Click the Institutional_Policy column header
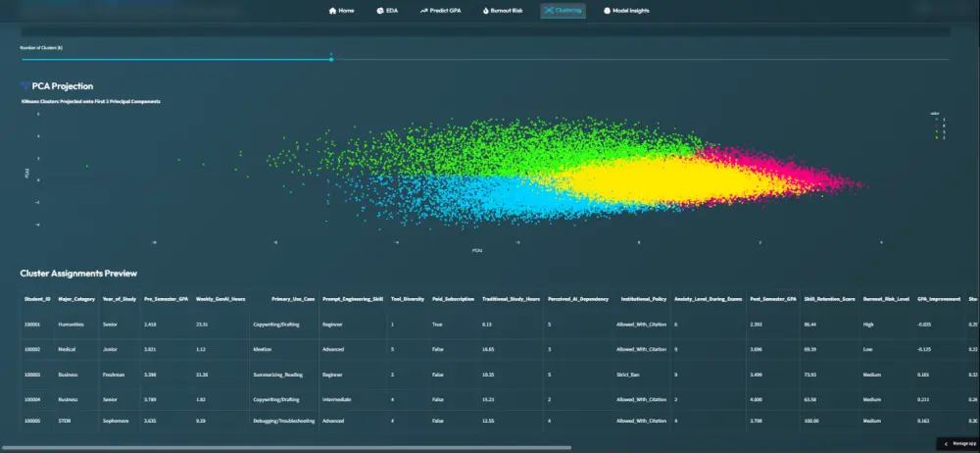980x453 pixels. coord(644,300)
